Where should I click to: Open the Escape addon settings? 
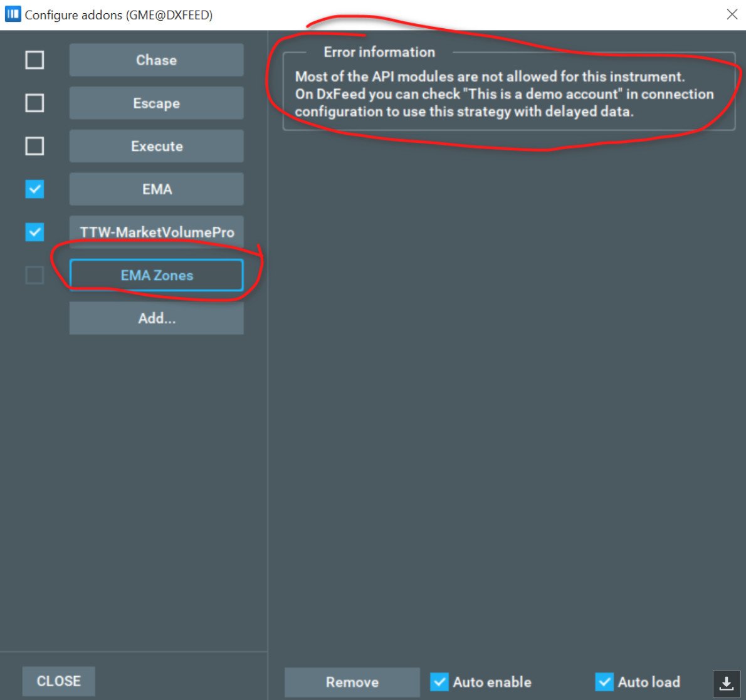156,103
